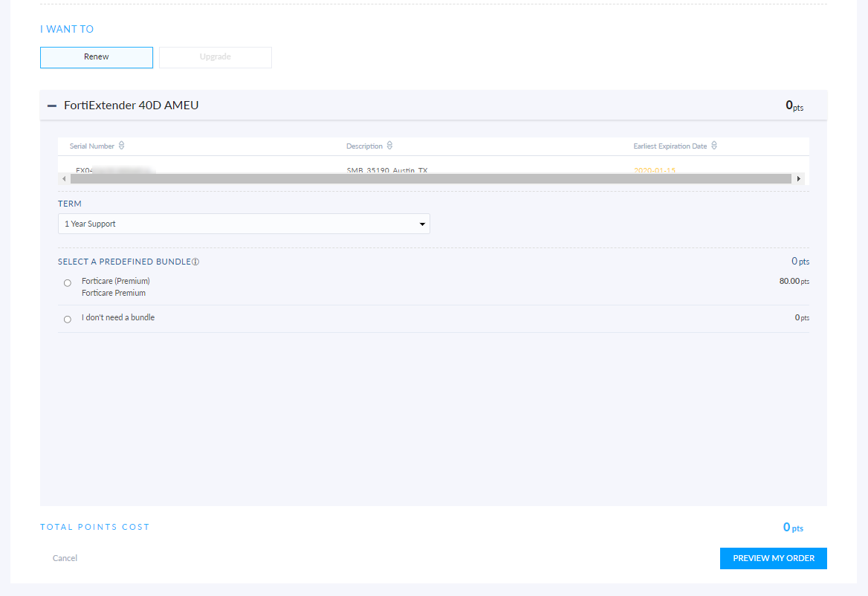Collapse the FortiExtender 40D AMEU section
868x596 pixels.
[52, 106]
